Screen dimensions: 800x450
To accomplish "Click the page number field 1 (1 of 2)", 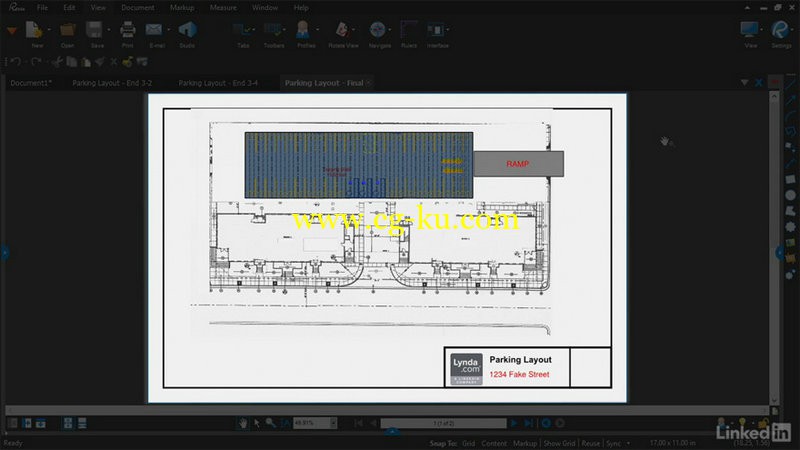I will [443, 423].
